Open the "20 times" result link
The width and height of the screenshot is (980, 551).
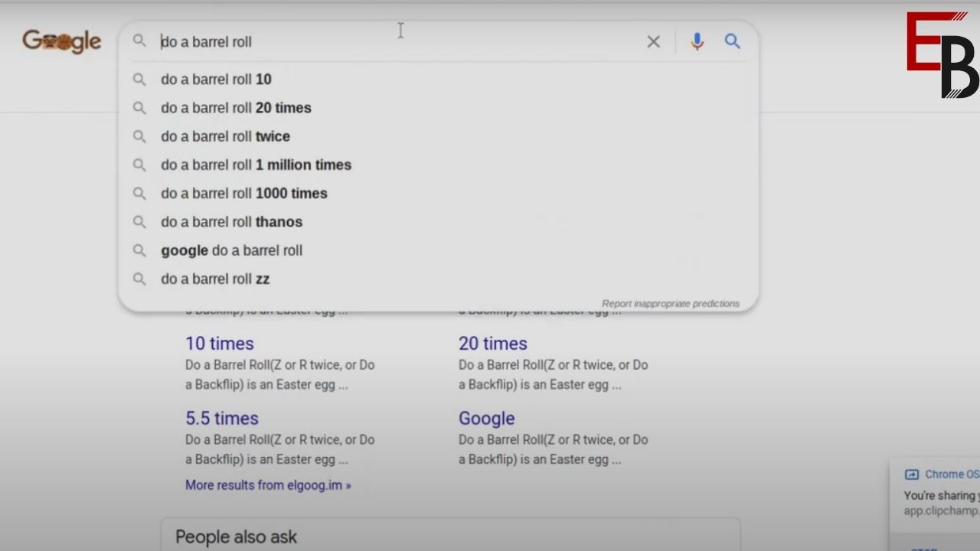coord(493,344)
